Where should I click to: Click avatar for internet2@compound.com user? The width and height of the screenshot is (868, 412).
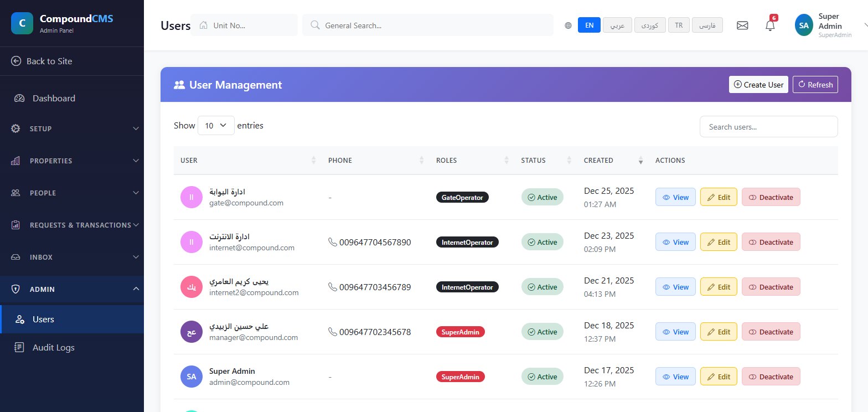pyautogui.click(x=191, y=287)
